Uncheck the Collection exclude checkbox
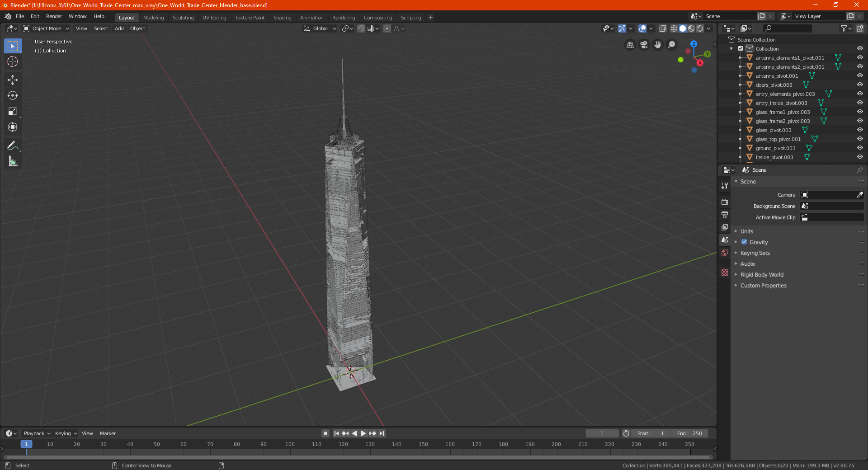 pyautogui.click(x=741, y=48)
